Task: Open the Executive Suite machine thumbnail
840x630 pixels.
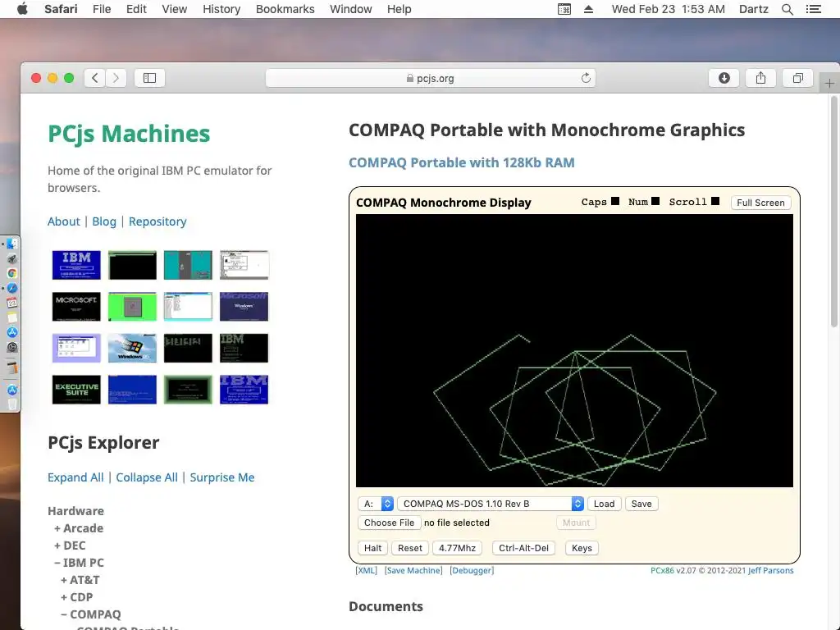Action: pyautogui.click(x=76, y=390)
